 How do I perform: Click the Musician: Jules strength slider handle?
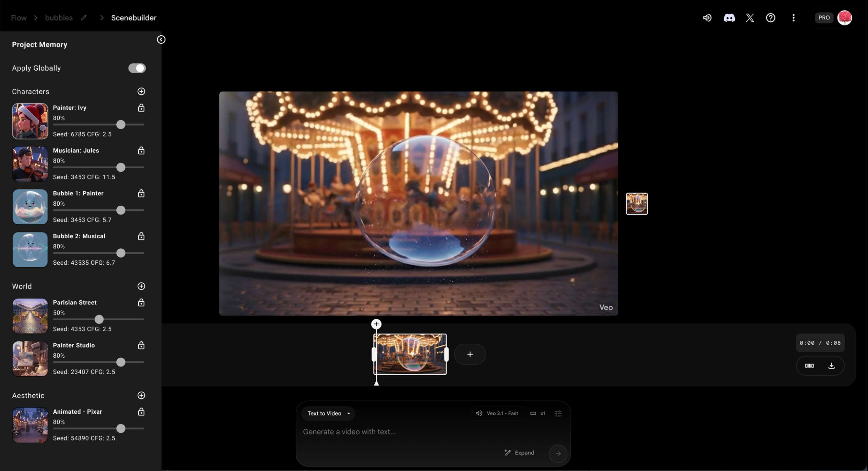point(121,167)
